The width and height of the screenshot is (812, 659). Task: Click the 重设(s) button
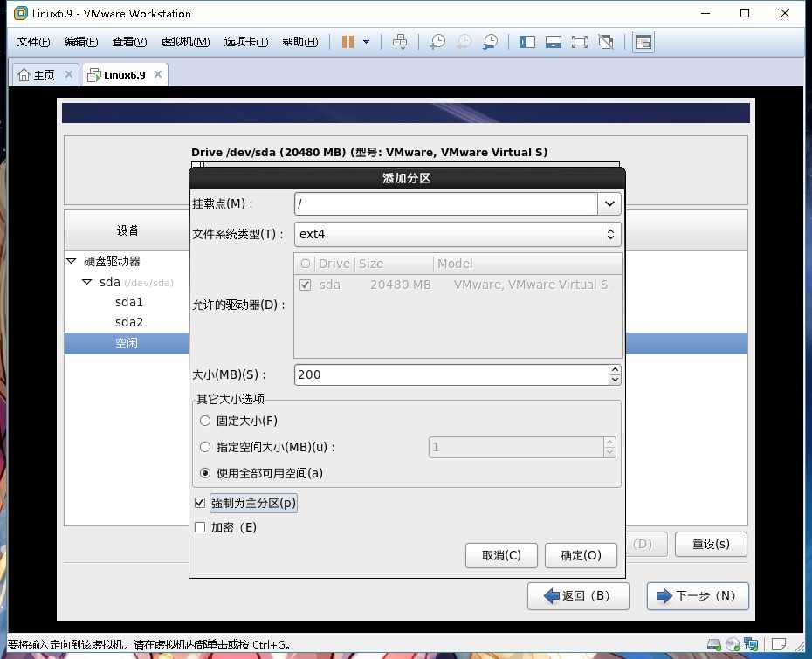tap(711, 544)
